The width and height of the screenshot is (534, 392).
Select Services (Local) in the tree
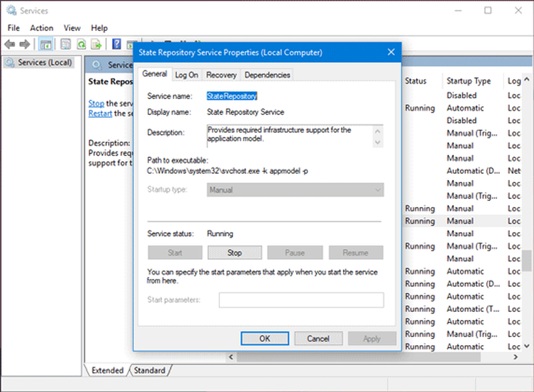pos(44,63)
